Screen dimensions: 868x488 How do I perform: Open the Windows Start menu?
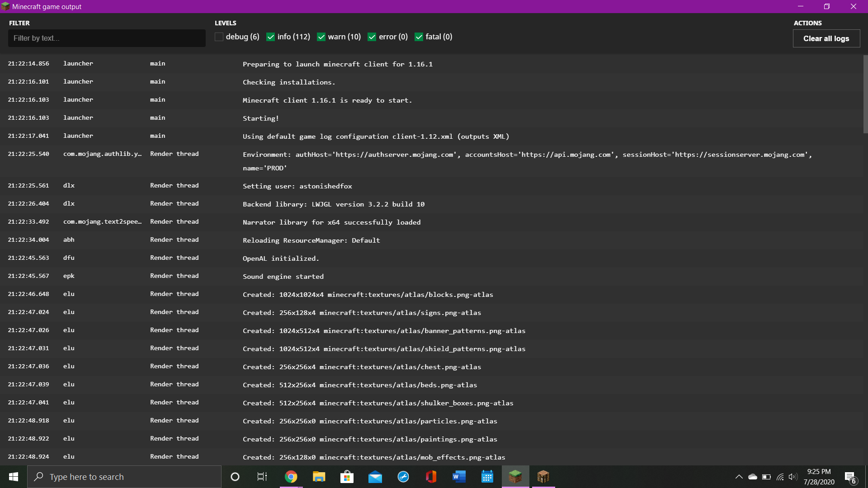(14, 477)
